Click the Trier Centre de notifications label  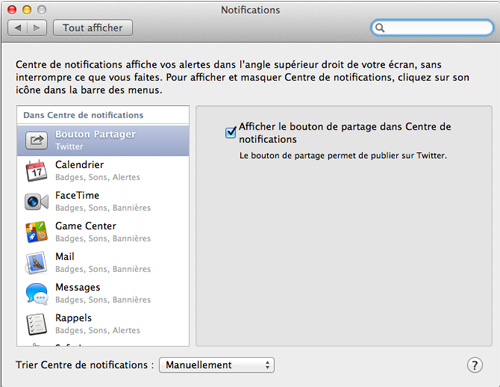pos(85,365)
